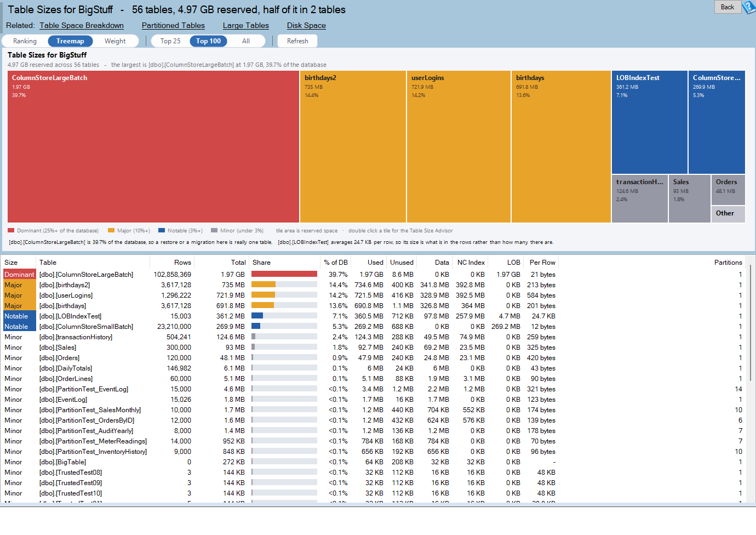Select the [dbo].[PartitionTest_EventLog] row

pyautogui.click(x=374, y=389)
